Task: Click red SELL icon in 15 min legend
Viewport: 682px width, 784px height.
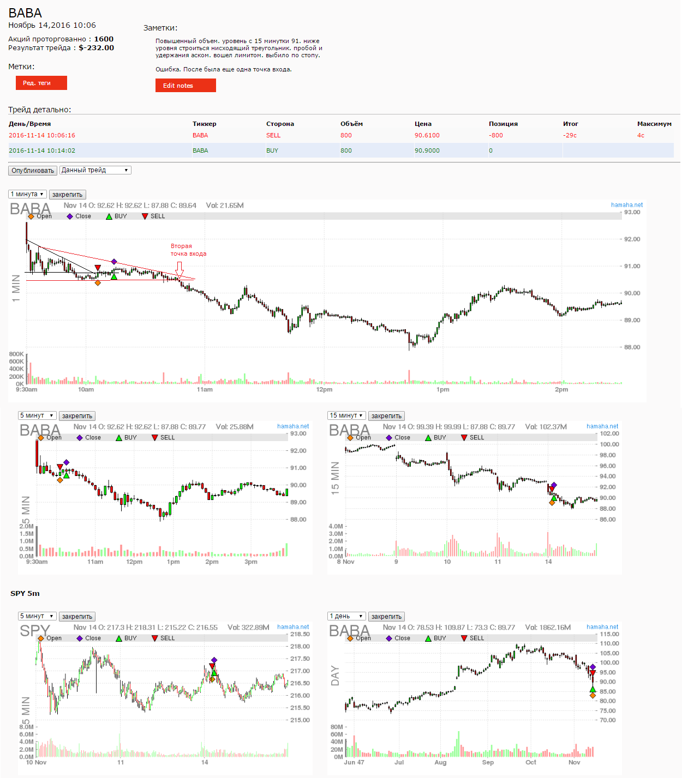Action: tap(464, 438)
